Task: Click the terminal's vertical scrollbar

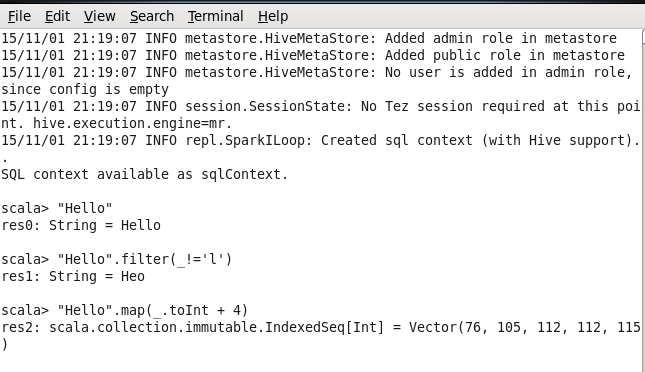Action: [x=643, y=201]
